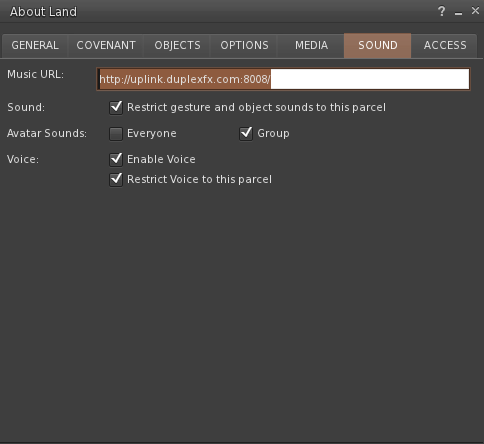Minimize the About Land floater

458,13
